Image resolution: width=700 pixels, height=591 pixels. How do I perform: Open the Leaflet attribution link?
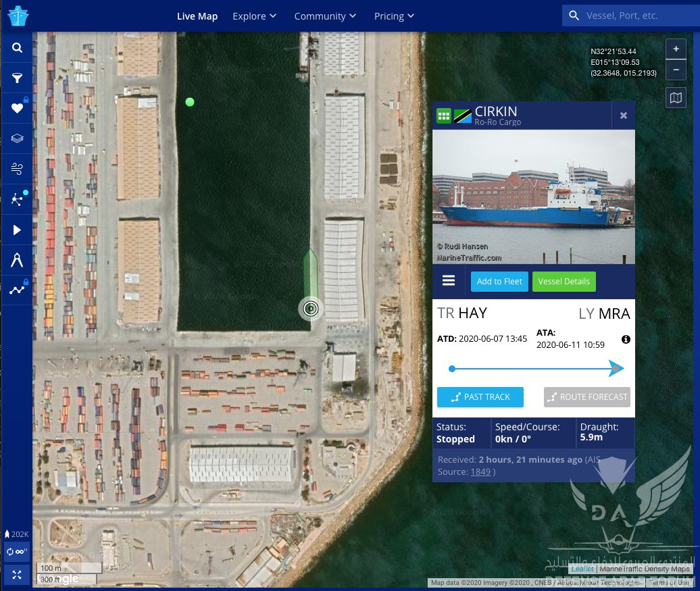pos(582,569)
